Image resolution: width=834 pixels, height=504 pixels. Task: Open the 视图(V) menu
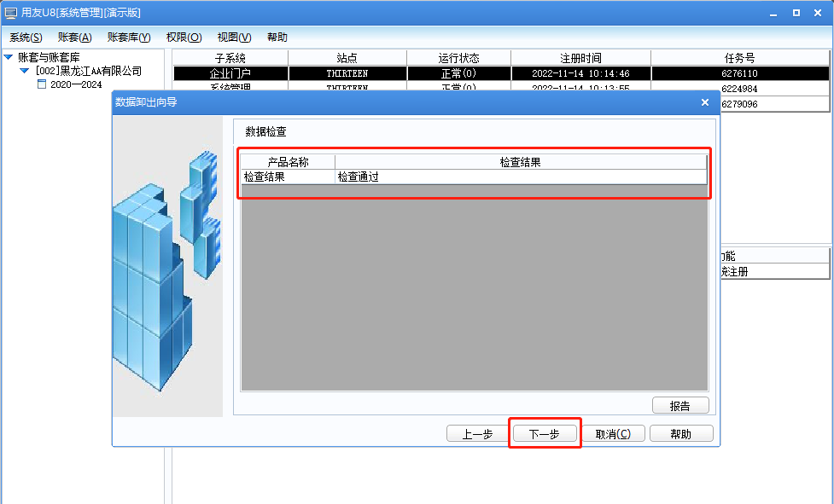coord(234,38)
